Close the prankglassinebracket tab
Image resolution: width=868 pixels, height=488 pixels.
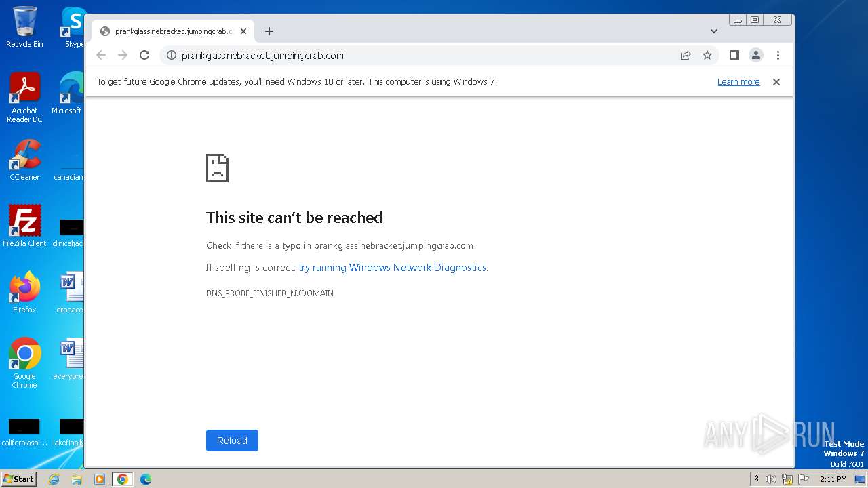243,31
